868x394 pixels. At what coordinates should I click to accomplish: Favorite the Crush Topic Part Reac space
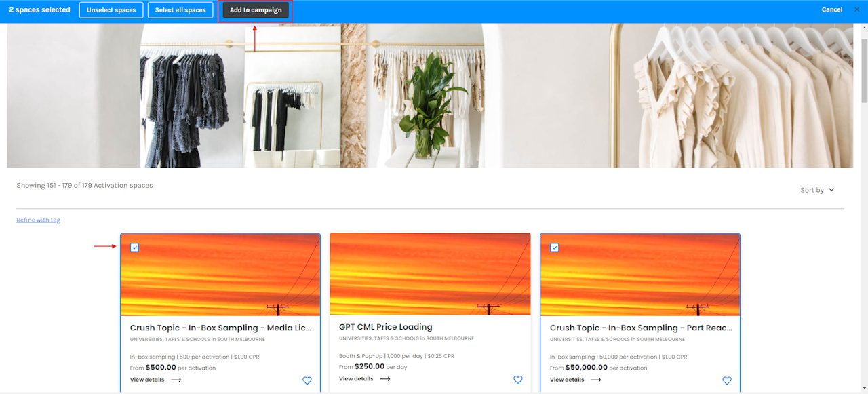tap(727, 380)
